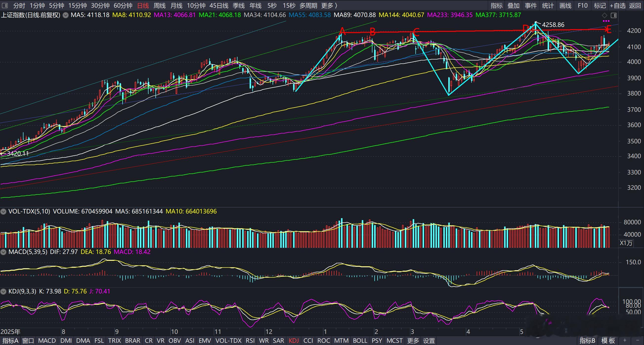Viewport: 644px width, 345px height.
Task: Select the 10分钟 period
Action: pyautogui.click(x=196, y=5)
